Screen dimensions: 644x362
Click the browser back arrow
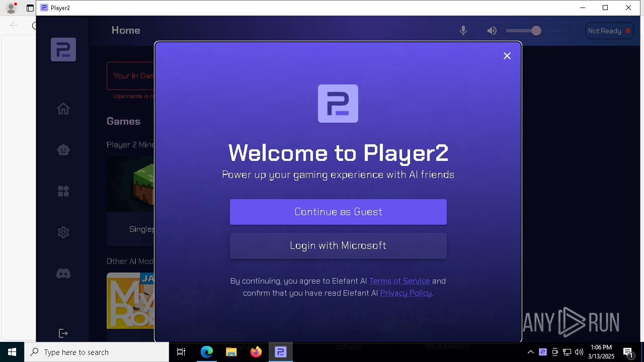point(14,25)
